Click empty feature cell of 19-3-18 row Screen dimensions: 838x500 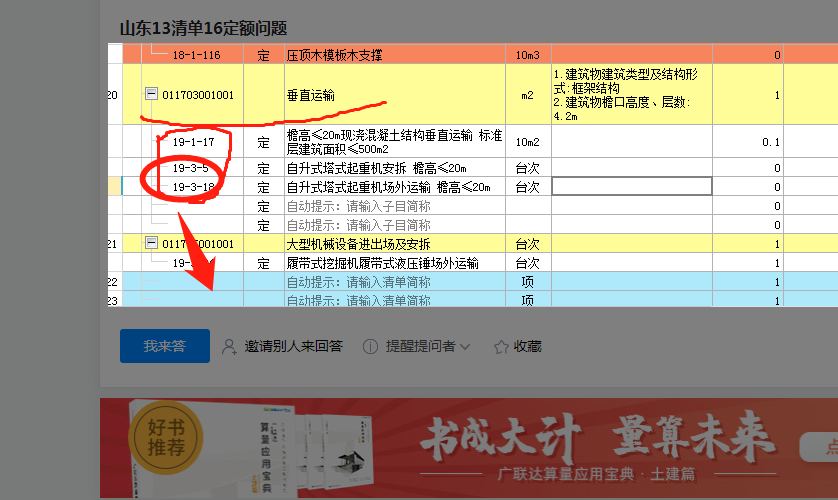pos(632,186)
